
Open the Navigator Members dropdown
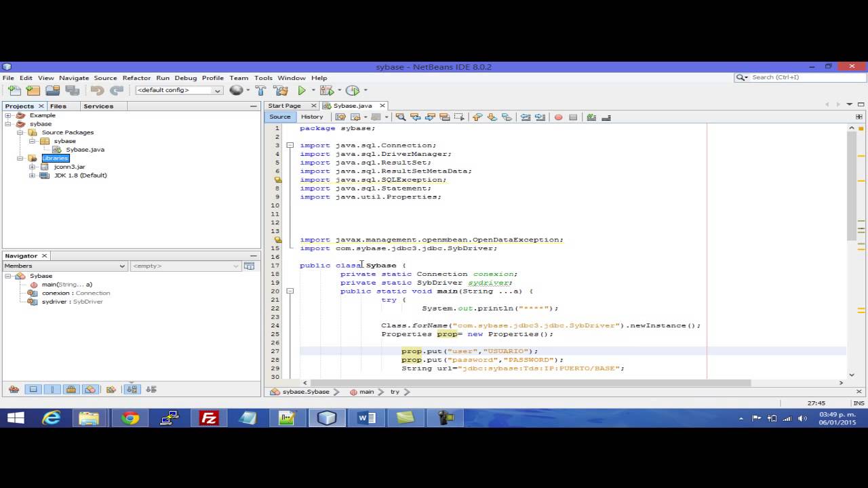65,266
